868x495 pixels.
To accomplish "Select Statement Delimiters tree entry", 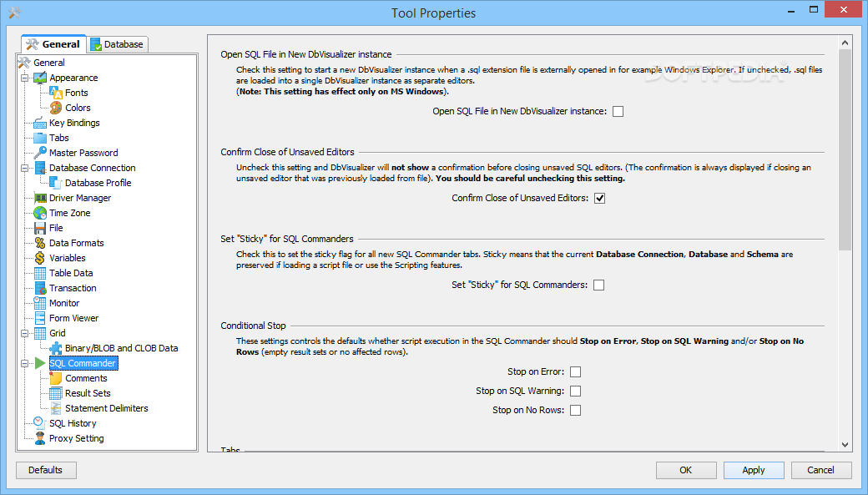I will [x=107, y=408].
